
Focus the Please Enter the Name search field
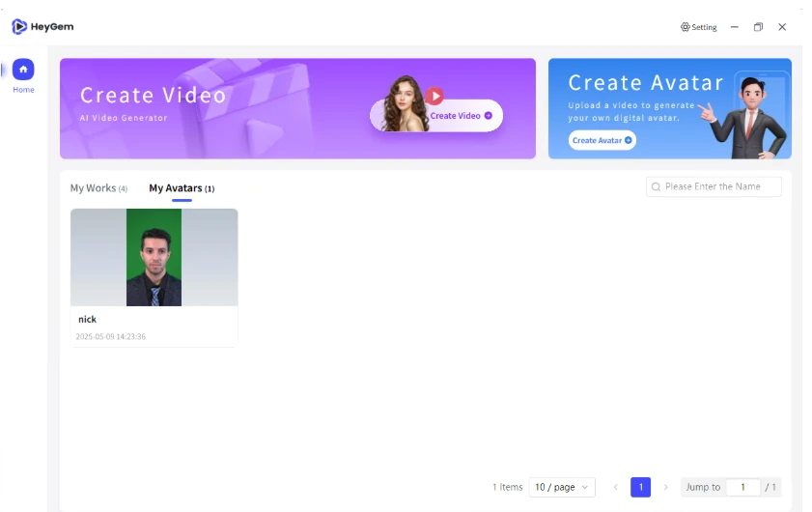tap(720, 186)
